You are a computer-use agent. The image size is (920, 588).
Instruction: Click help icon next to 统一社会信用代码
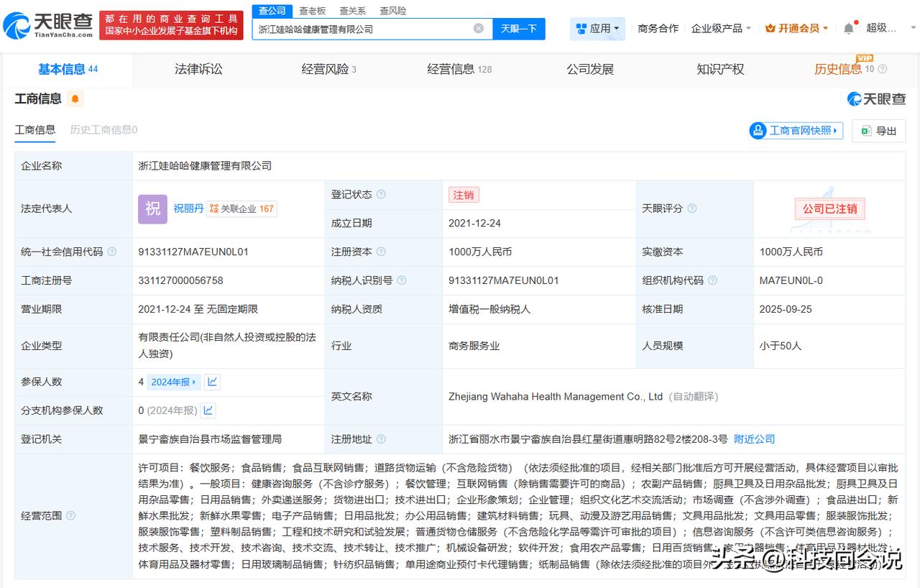(x=112, y=252)
